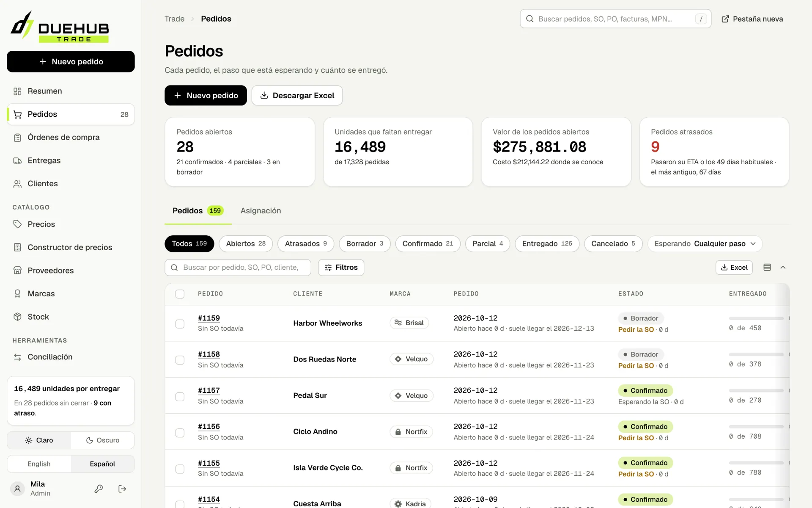Open Órdenes de compra in the sidebar
Screen dimensions: 812x508
[71, 137]
